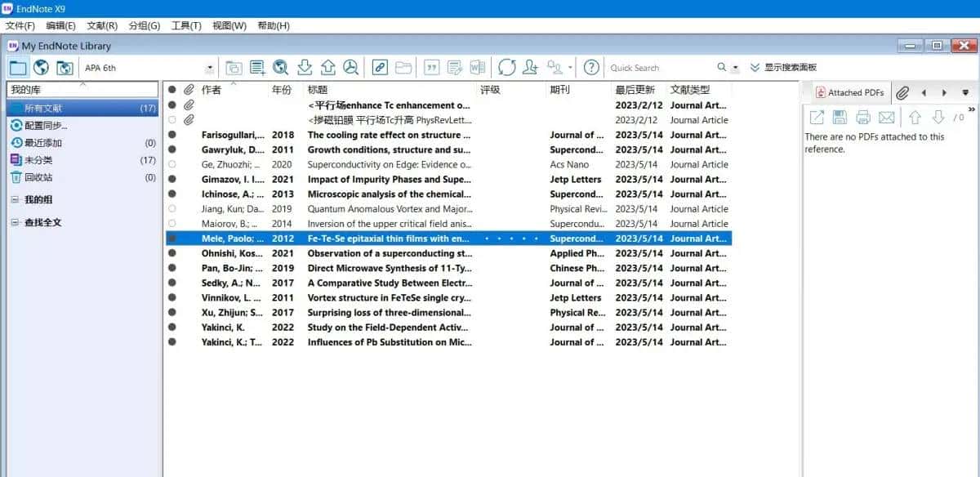
Task: Click the PDF previous page up arrow
Action: [915, 117]
